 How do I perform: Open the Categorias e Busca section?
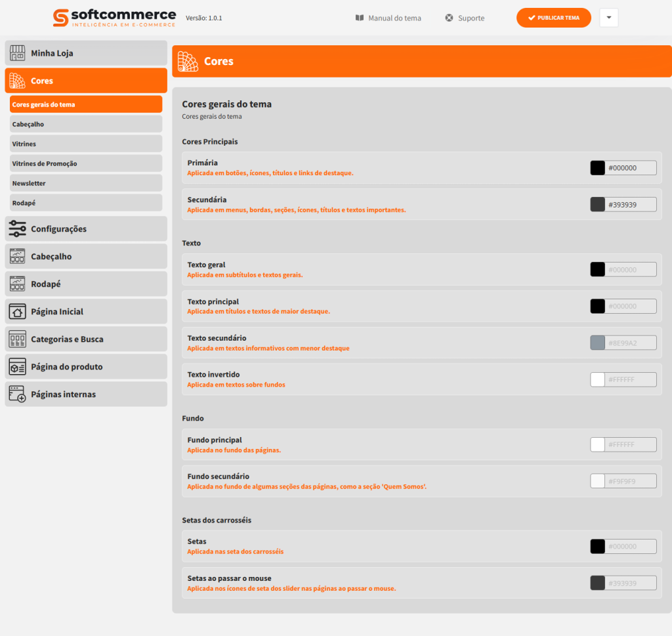pyautogui.click(x=86, y=339)
